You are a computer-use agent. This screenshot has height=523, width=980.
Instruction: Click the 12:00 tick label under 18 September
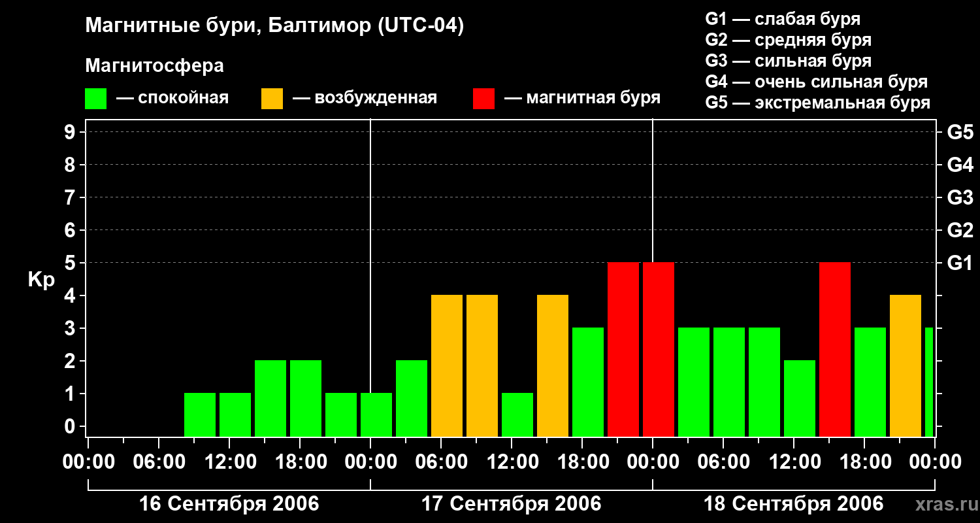(x=794, y=462)
